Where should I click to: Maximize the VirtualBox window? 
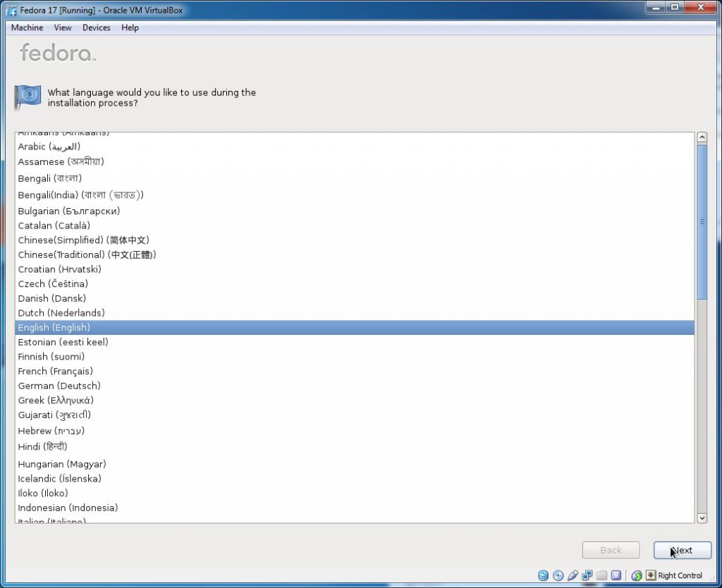pos(675,7)
